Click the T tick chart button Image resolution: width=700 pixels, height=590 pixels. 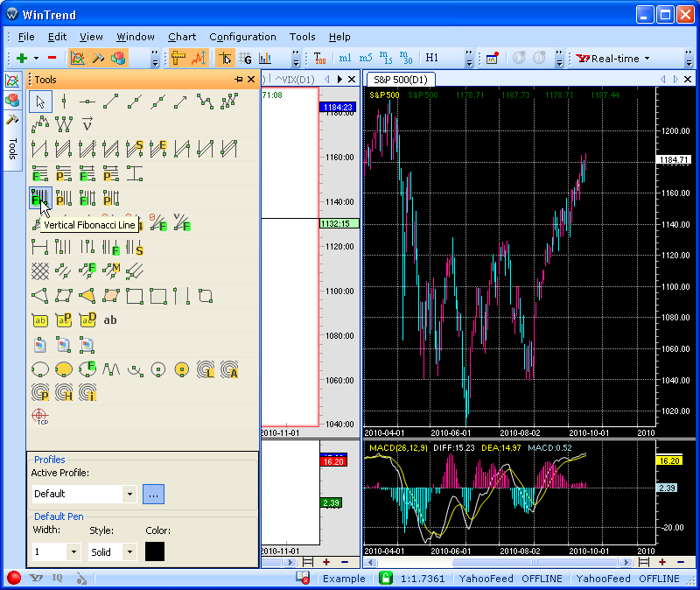point(319,58)
